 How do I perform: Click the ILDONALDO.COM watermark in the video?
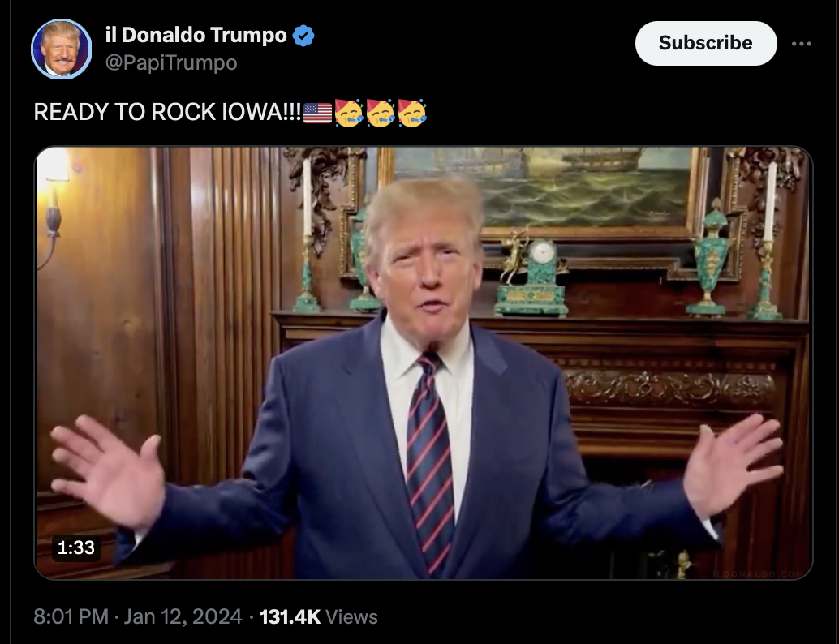click(x=758, y=574)
